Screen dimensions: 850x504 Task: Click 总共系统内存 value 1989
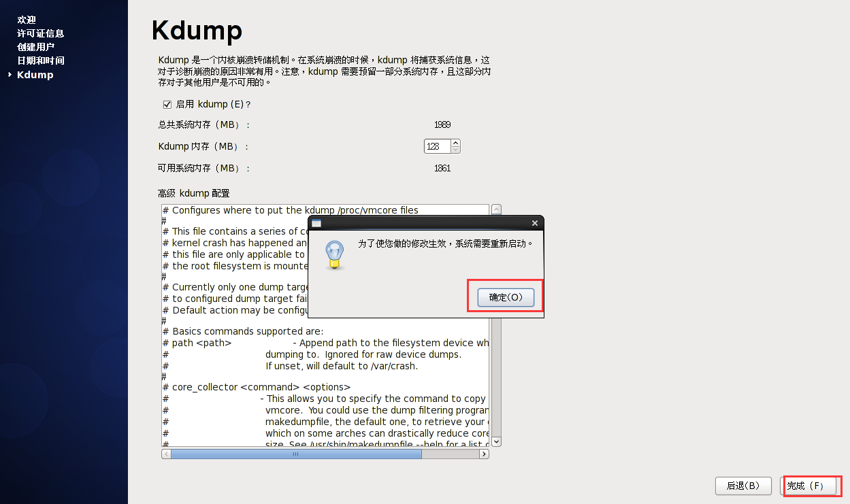coord(442,125)
